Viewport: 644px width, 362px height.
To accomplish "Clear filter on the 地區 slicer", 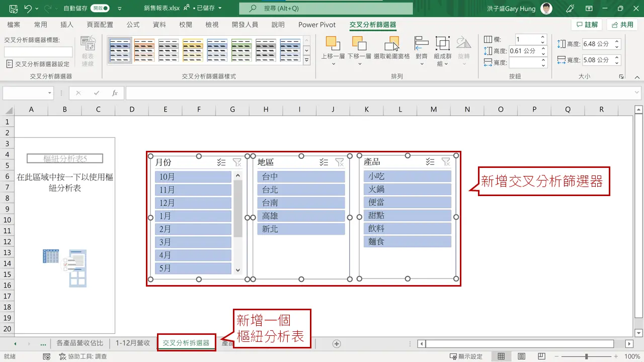I will click(340, 162).
